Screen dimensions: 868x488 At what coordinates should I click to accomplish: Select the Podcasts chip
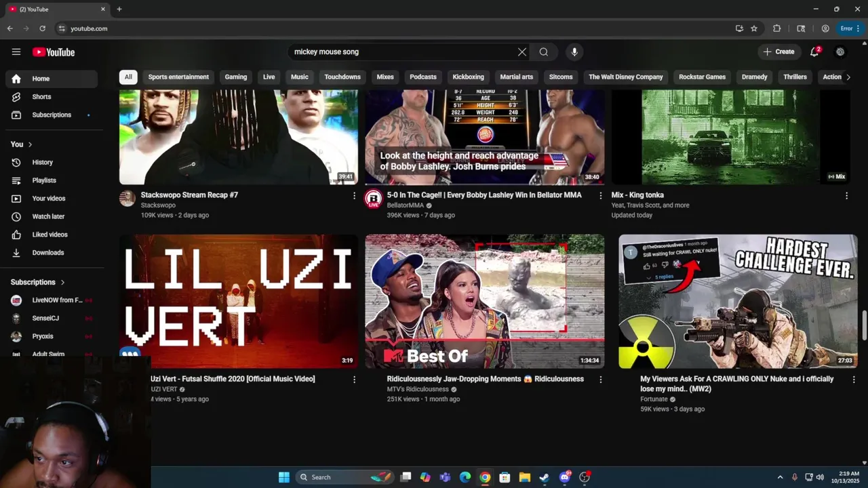coord(423,77)
